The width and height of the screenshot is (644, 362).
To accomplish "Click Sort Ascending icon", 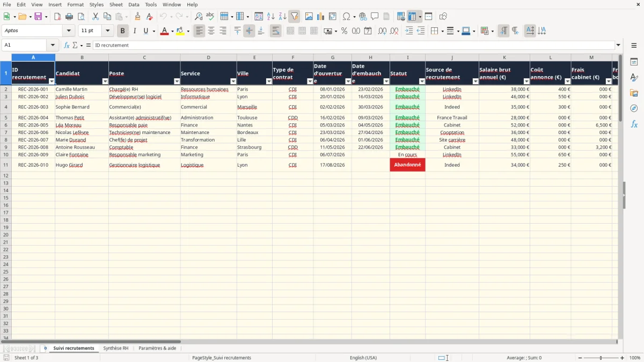I will [x=270, y=17].
